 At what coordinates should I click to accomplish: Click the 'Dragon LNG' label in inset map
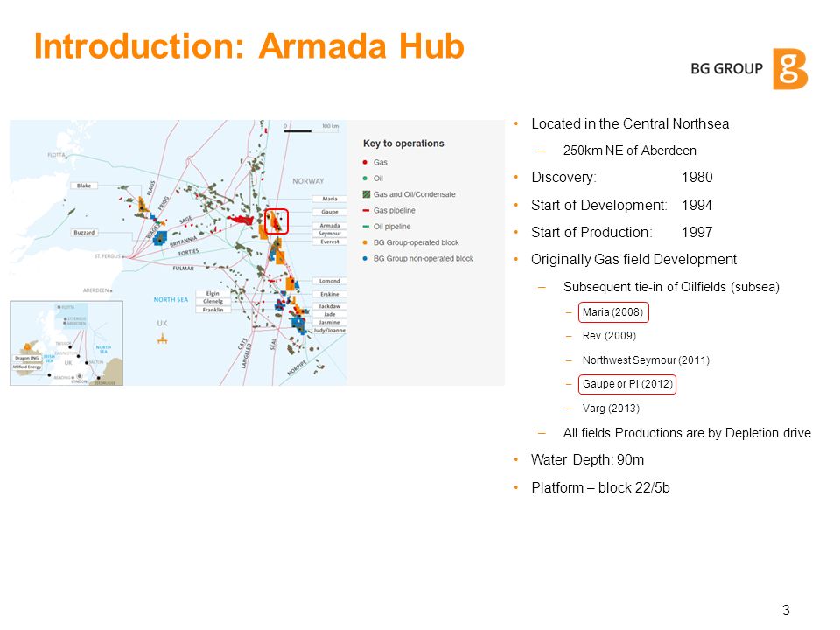[x=27, y=358]
